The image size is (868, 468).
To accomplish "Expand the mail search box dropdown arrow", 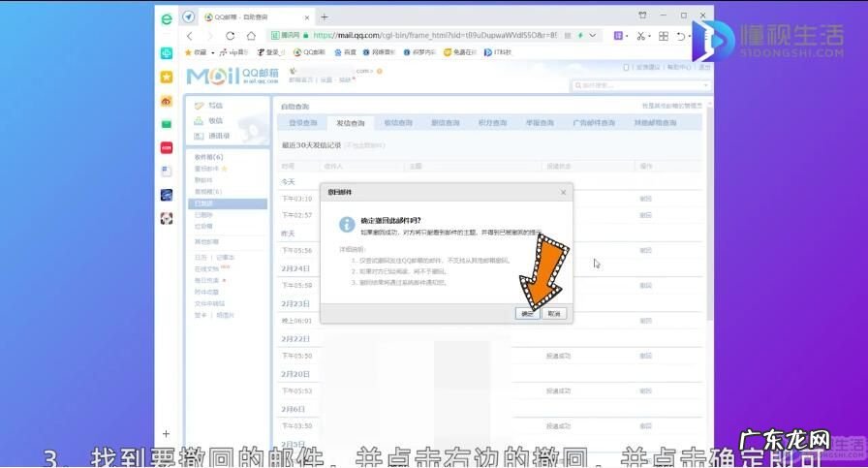I will point(705,85).
